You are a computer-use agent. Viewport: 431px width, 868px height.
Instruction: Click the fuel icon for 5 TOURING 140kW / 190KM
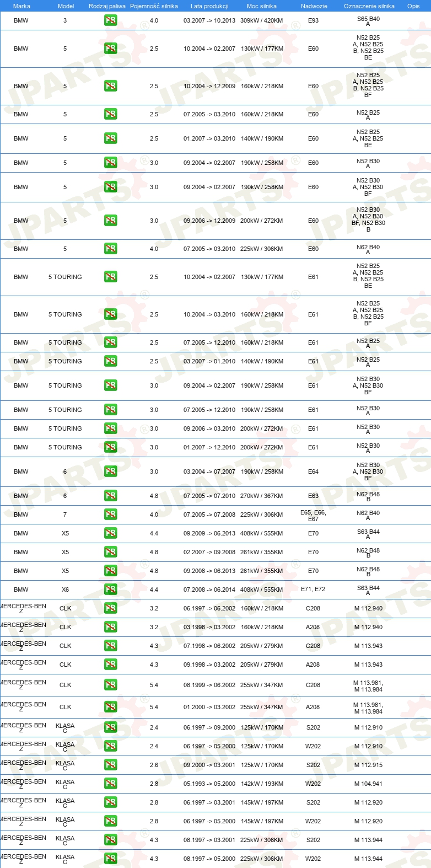[x=111, y=361]
